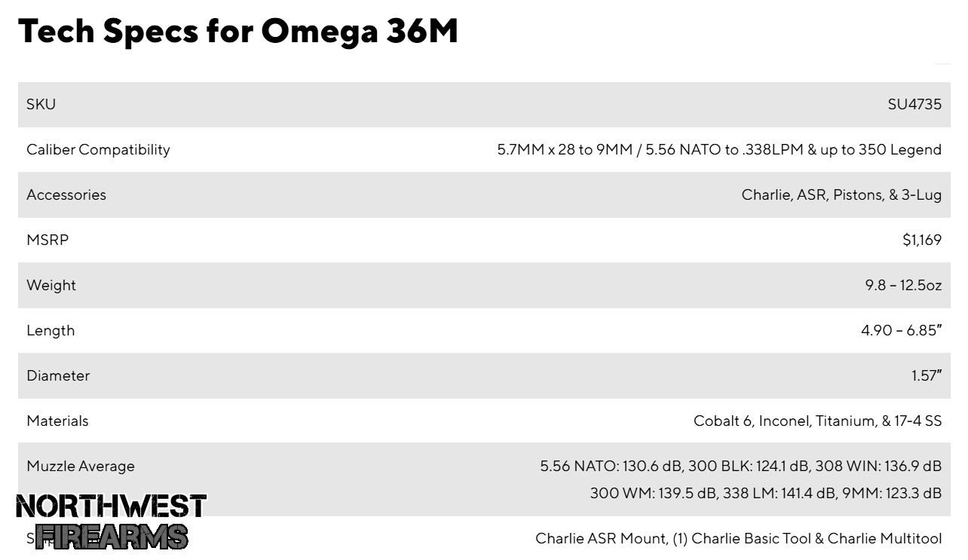Click the Charlie, ASR, Pistons, & 3-Lug value
Screen dimensions: 968x560
point(841,194)
